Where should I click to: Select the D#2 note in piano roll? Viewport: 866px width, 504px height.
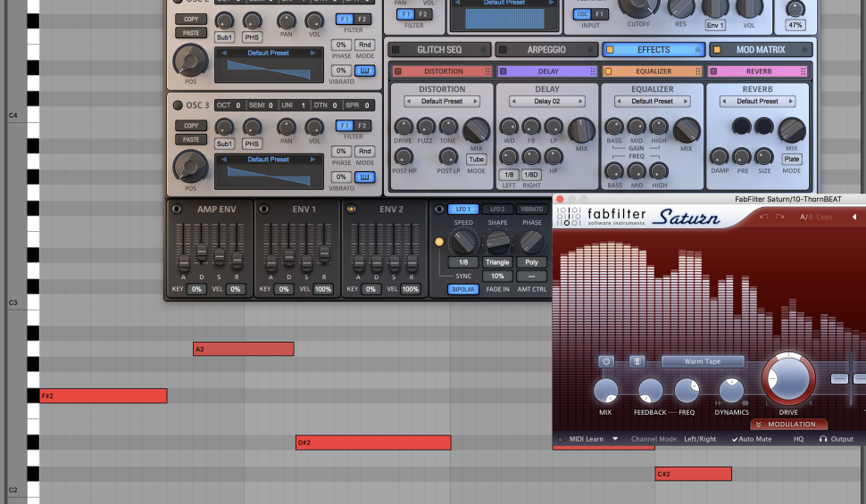373,442
